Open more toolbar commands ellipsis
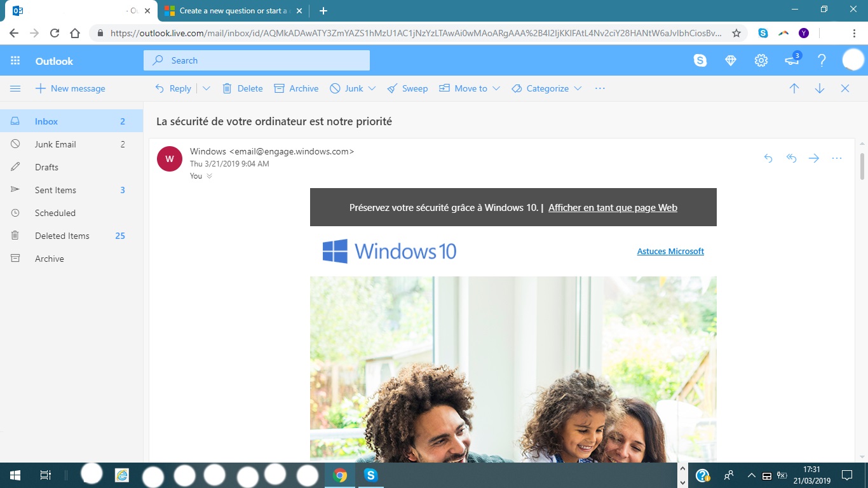Image resolution: width=868 pixels, height=488 pixels. [x=600, y=88]
